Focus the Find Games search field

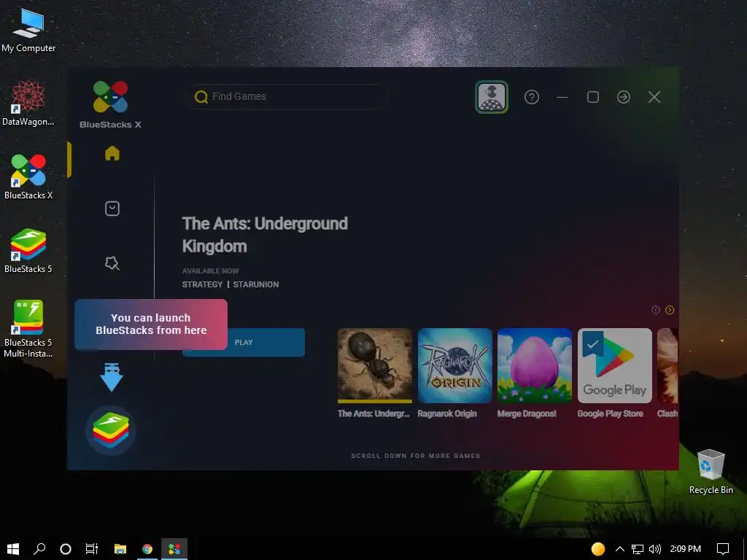coord(286,97)
